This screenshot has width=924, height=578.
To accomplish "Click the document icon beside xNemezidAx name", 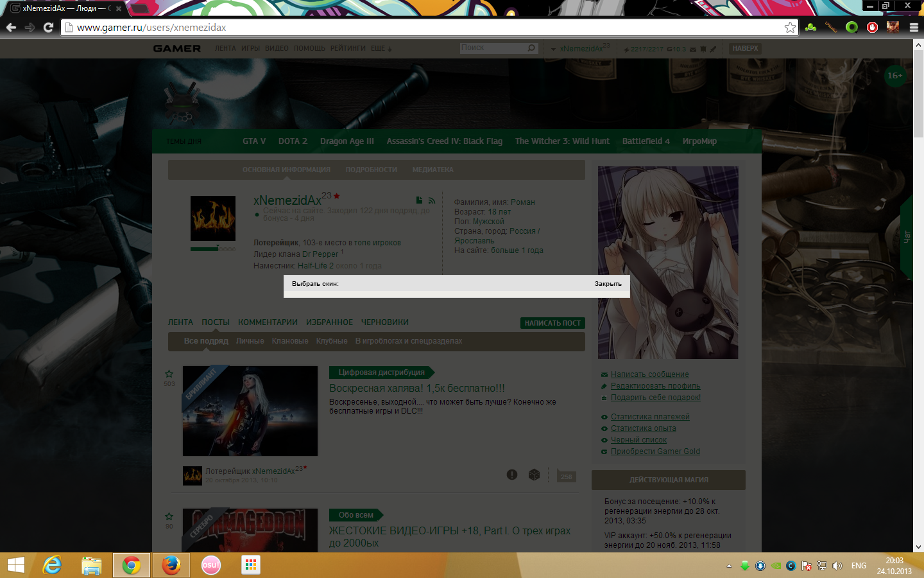I will 419,200.
